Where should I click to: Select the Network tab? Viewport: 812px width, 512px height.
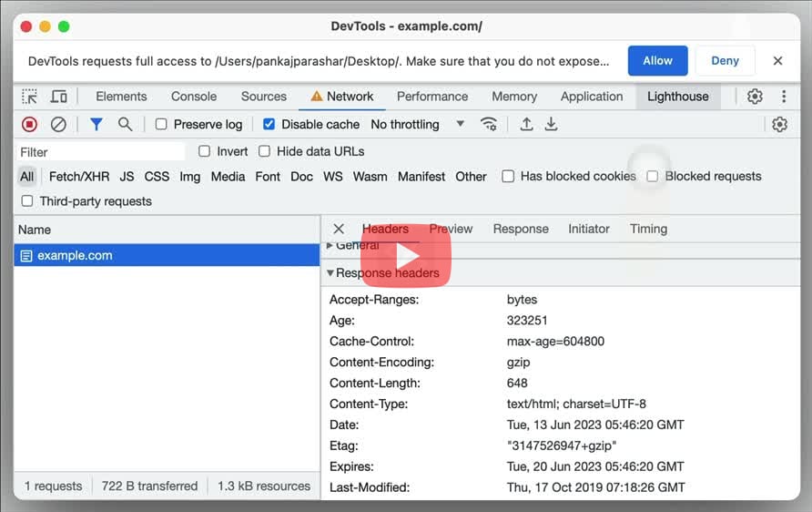342,97
